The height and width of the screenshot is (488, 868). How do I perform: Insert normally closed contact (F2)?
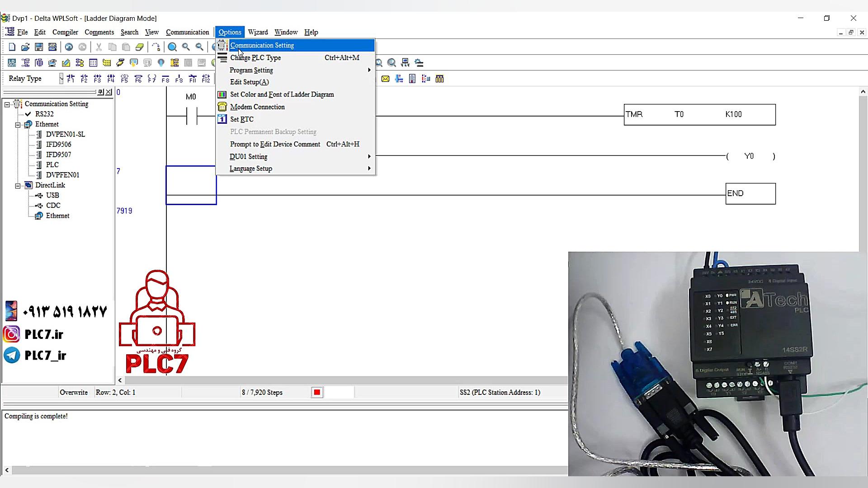pyautogui.click(x=84, y=79)
